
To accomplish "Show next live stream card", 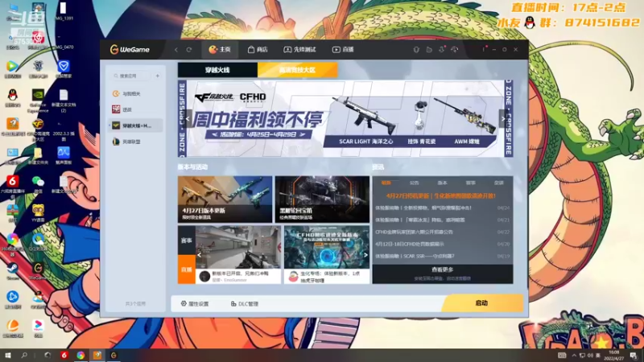I will (365, 255).
